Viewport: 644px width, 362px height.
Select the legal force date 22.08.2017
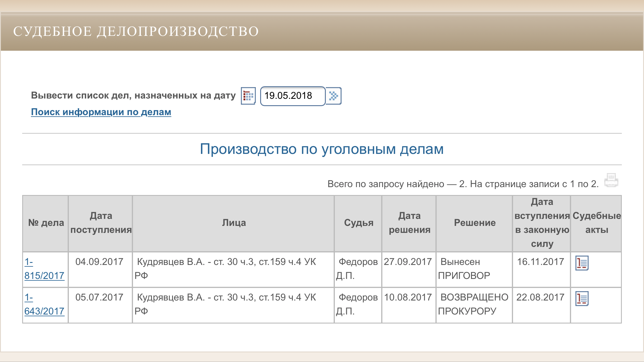(x=540, y=297)
